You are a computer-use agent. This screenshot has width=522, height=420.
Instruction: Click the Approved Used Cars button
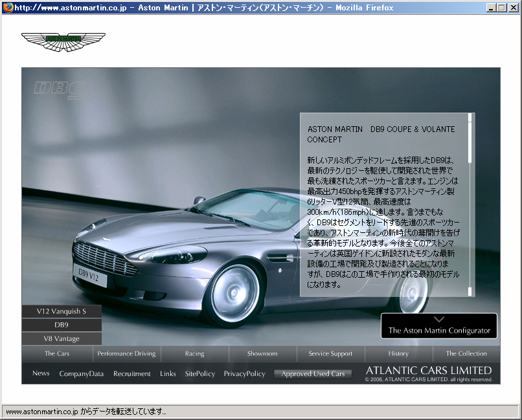coord(313,374)
